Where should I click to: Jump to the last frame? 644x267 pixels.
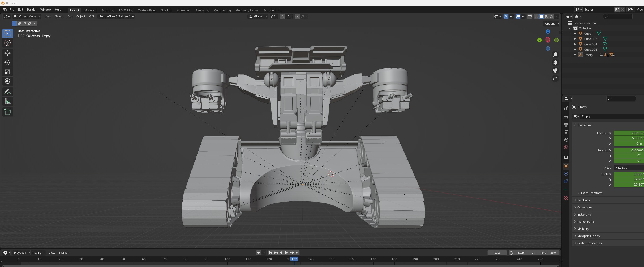coord(297,253)
